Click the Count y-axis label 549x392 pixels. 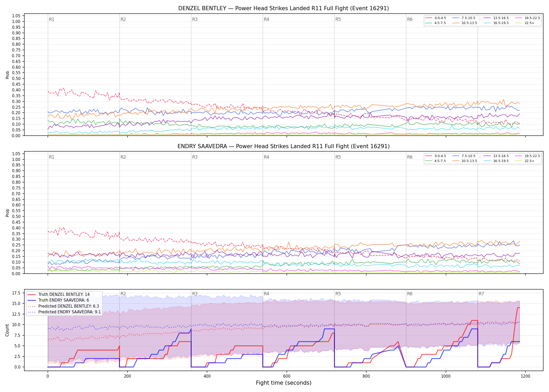[x=7, y=330]
